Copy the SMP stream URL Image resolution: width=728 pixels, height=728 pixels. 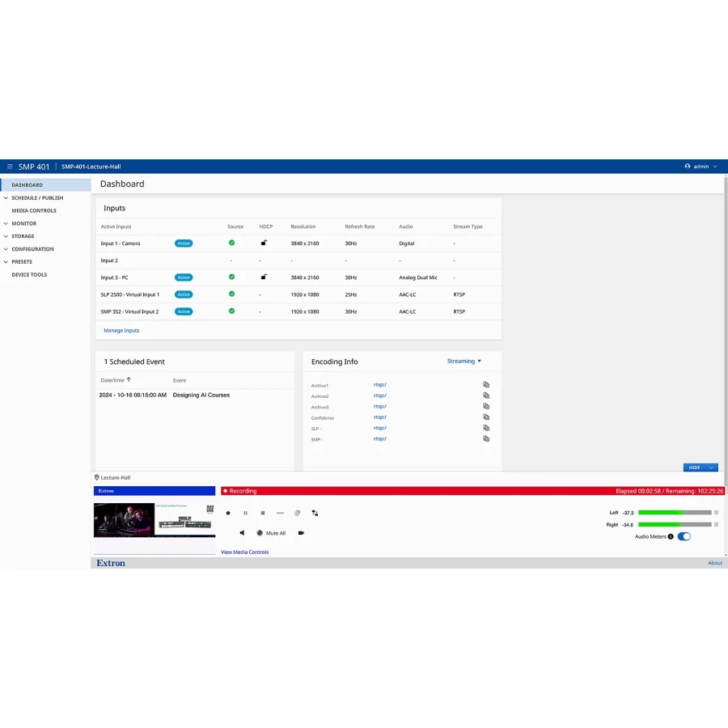pos(486,438)
